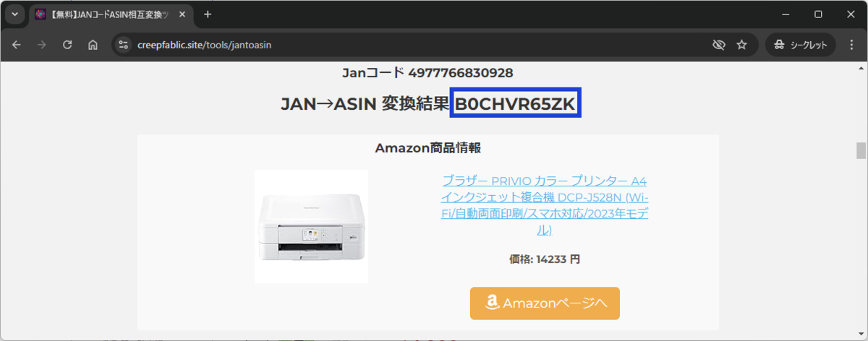The image size is (868, 341).
Task: Expand the tab search dropdown arrow
Action: [x=14, y=14]
